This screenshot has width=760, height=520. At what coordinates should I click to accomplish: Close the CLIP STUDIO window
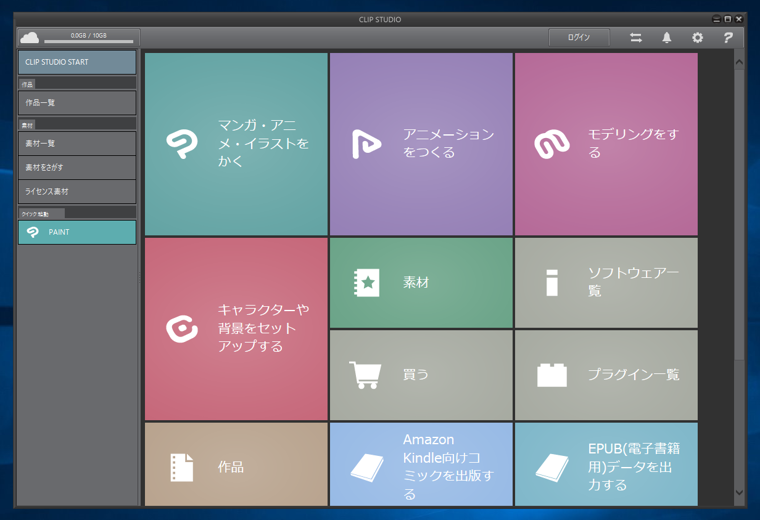pyautogui.click(x=739, y=19)
